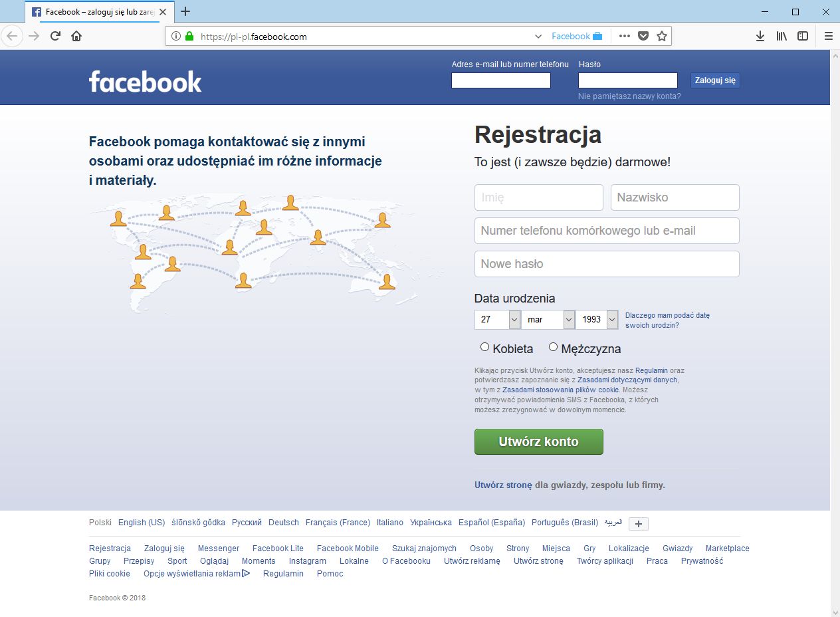Click the green padlock security icon
Image resolution: width=840 pixels, height=617 pixels.
(x=189, y=37)
